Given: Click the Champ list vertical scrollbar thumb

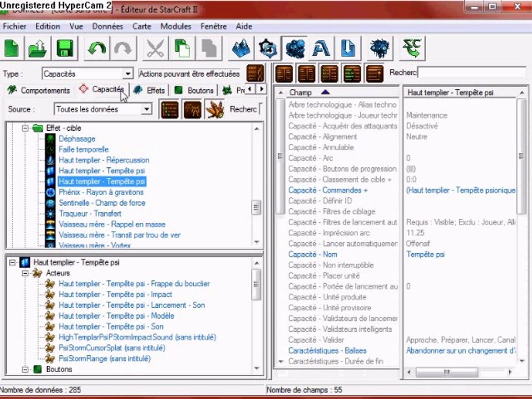Looking at the screenshot, I should point(280,156).
